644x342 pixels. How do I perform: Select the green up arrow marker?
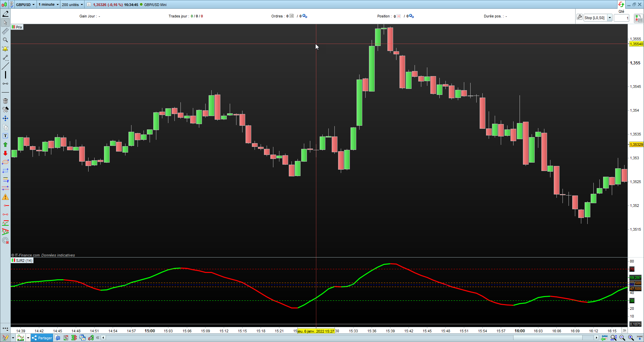point(5,145)
